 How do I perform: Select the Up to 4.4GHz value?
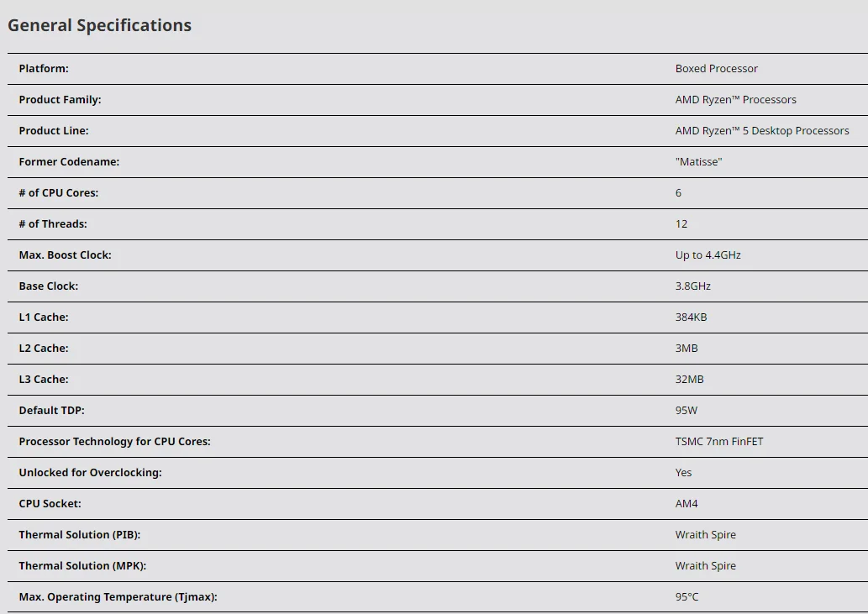708,255
